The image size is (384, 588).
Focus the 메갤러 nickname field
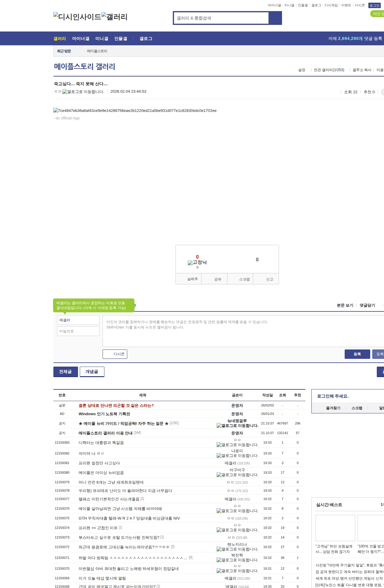coord(78,320)
